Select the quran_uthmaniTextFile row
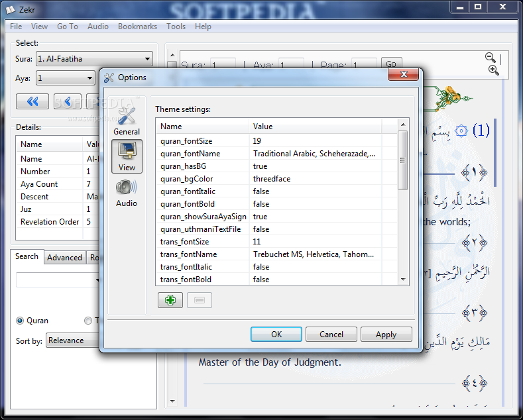The height and width of the screenshot is (420, 523). point(277,229)
